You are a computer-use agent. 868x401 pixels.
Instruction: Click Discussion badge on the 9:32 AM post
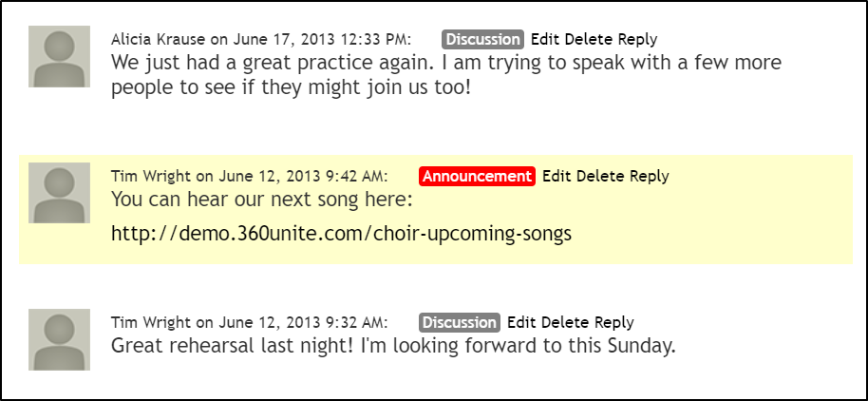[460, 322]
